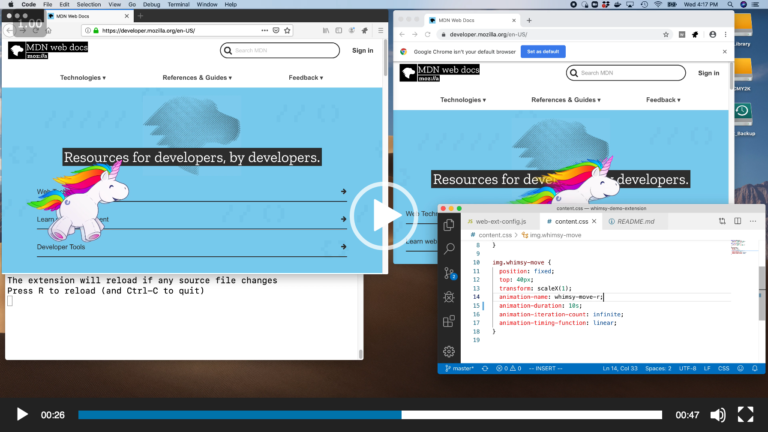Click the Time Machine icon in the menu bar
The height and width of the screenshot is (432, 768).
coord(644,4)
